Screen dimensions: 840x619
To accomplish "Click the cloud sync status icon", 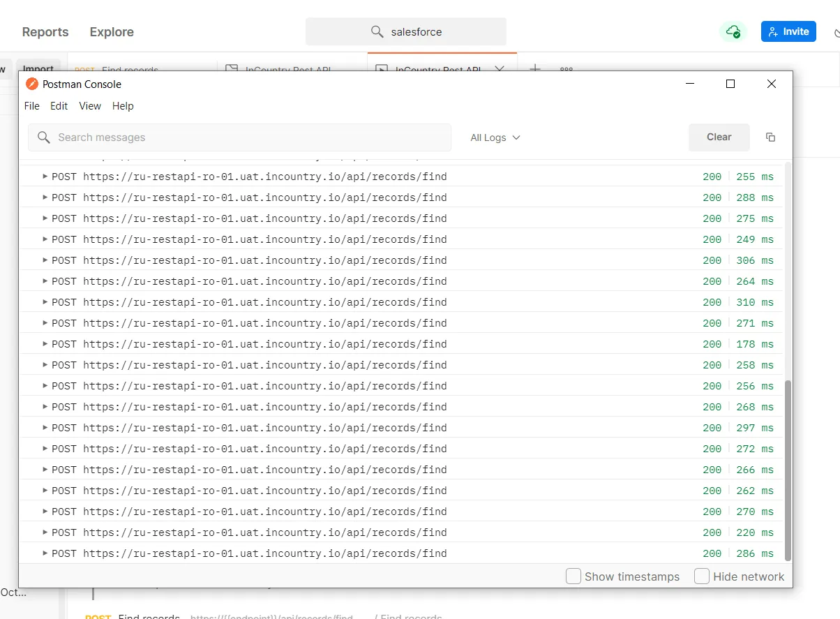I will (x=733, y=31).
